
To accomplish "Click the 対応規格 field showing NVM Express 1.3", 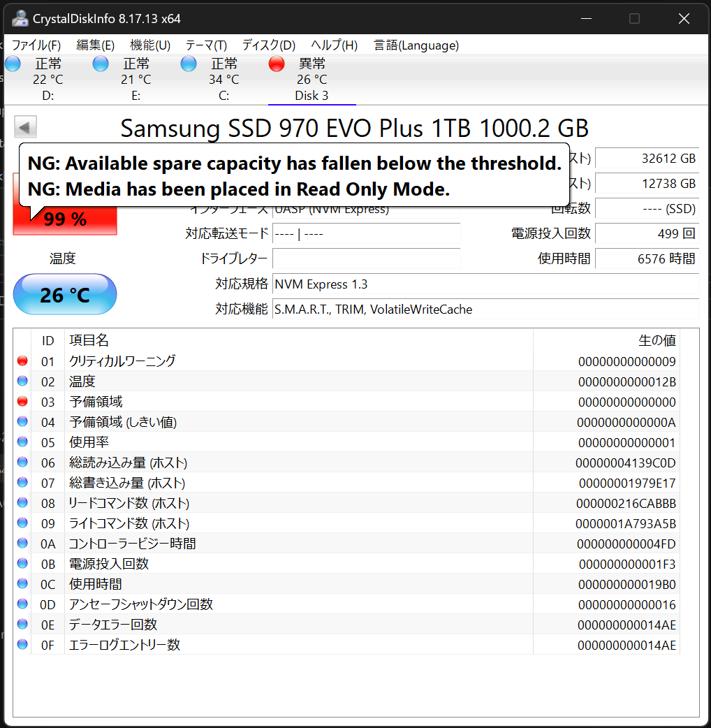I will click(x=486, y=284).
